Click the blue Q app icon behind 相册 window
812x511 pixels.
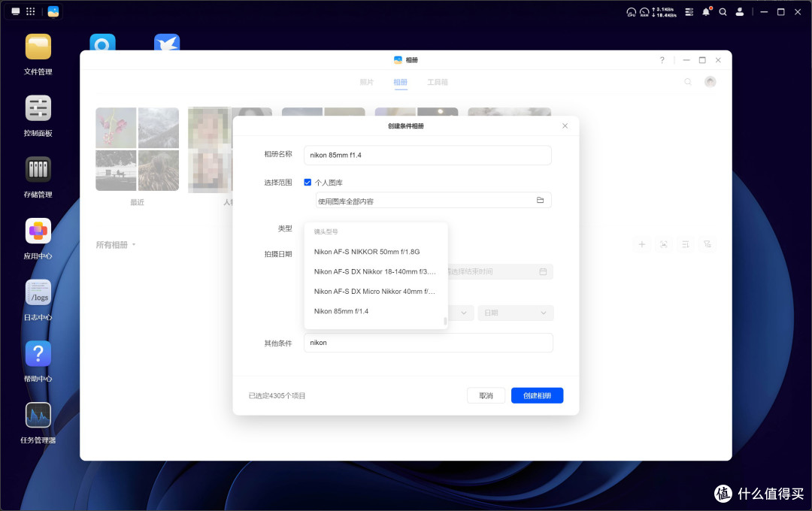102,42
